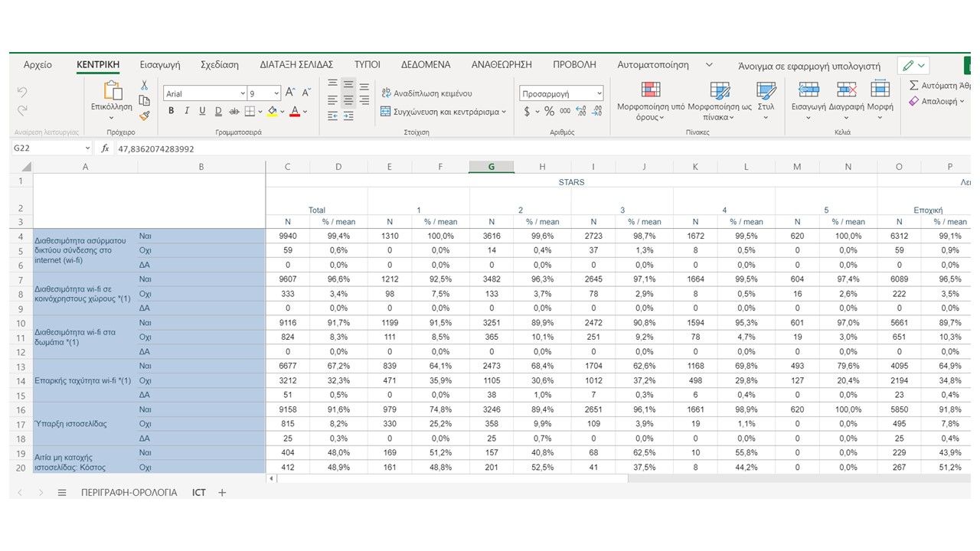Screen dimensions: 980x551
Task: Toggle underline formatting
Action: click(x=202, y=111)
